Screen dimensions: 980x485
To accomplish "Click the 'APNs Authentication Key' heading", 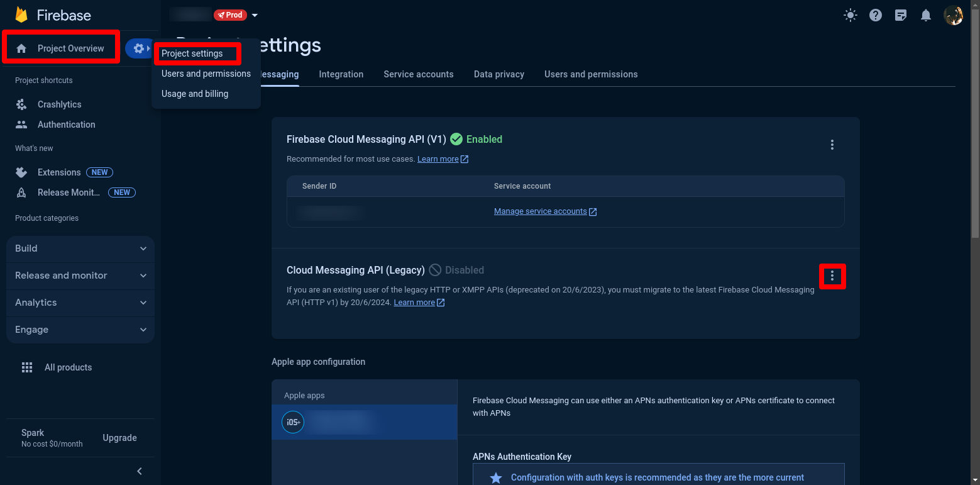I will coord(522,457).
